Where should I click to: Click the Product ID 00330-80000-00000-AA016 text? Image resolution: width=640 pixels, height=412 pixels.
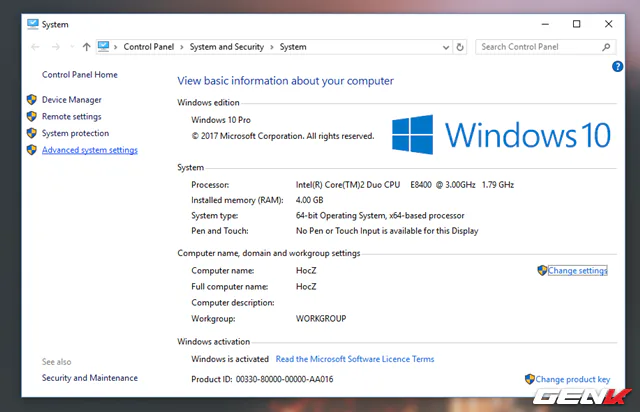tap(262, 379)
